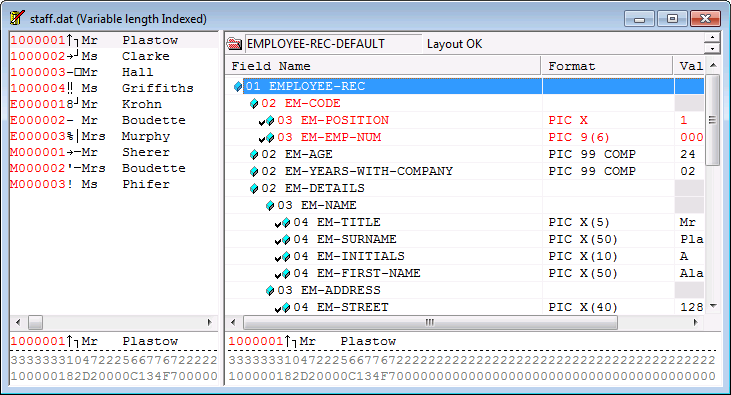Viewport: 731px width, 395px height.
Task: Click the EMPLOYEE-REC-DEFAULT layout name field
Action: click(x=333, y=44)
